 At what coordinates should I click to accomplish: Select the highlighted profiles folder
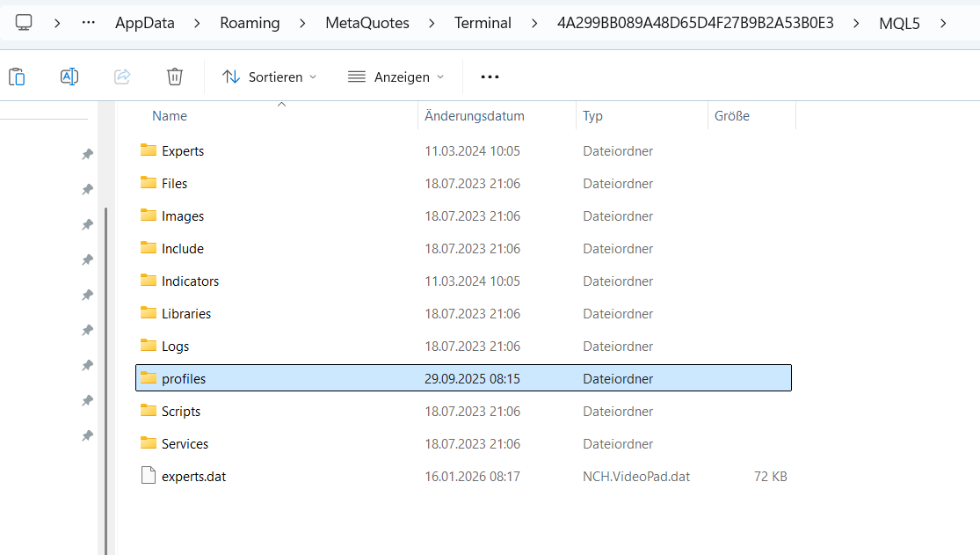[185, 377]
